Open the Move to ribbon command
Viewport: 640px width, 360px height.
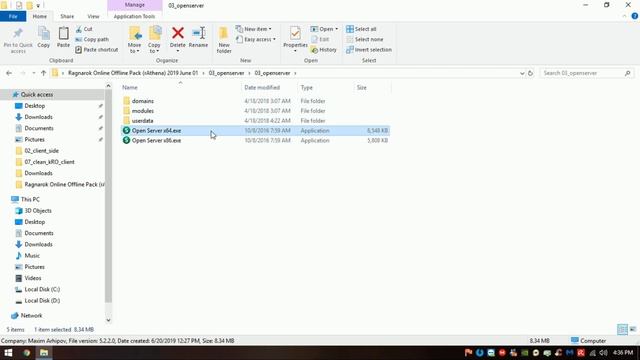134,40
